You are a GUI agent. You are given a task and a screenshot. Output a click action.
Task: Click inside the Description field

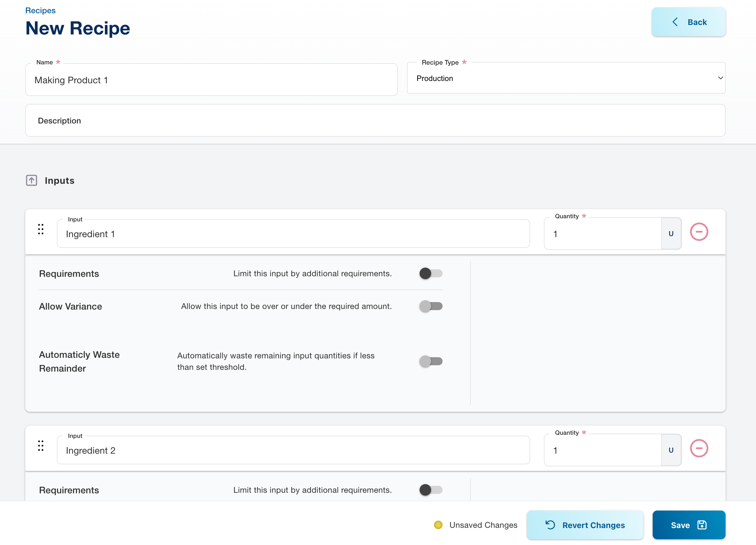[x=375, y=120]
